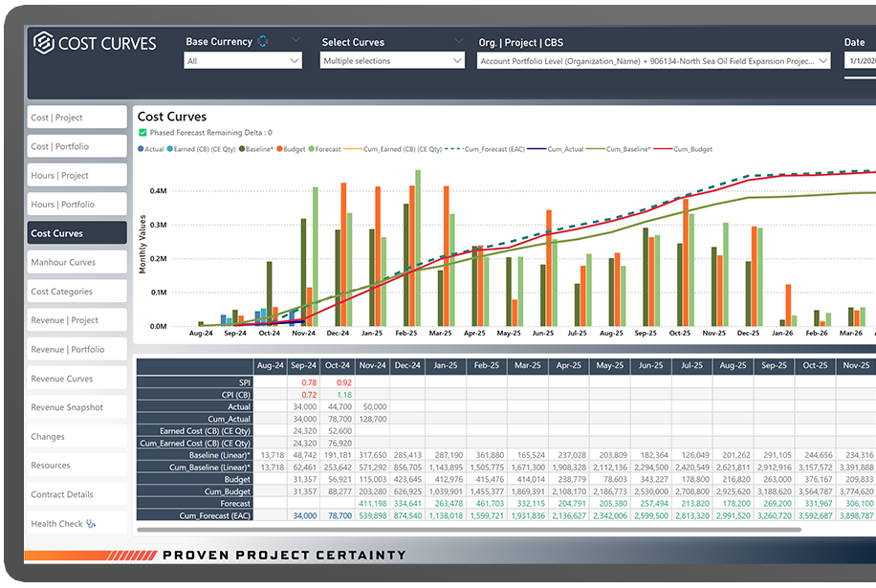Click the Actual legend marker
The height and width of the screenshot is (588, 876).
pos(142,149)
